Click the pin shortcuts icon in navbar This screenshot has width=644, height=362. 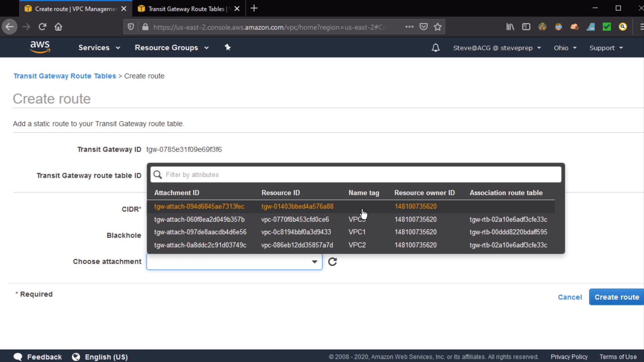(x=228, y=47)
